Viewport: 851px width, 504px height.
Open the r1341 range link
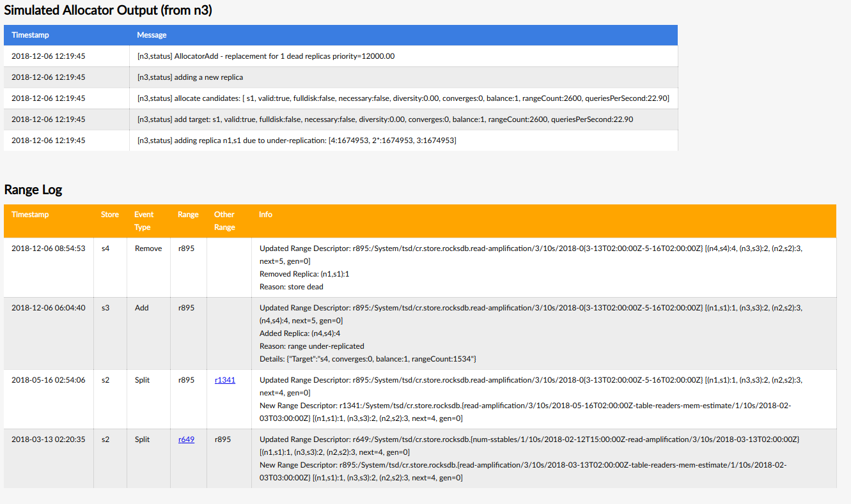point(224,380)
